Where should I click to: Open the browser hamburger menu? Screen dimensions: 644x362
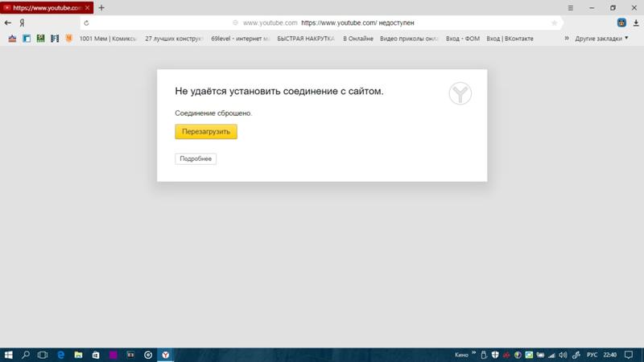(x=571, y=8)
